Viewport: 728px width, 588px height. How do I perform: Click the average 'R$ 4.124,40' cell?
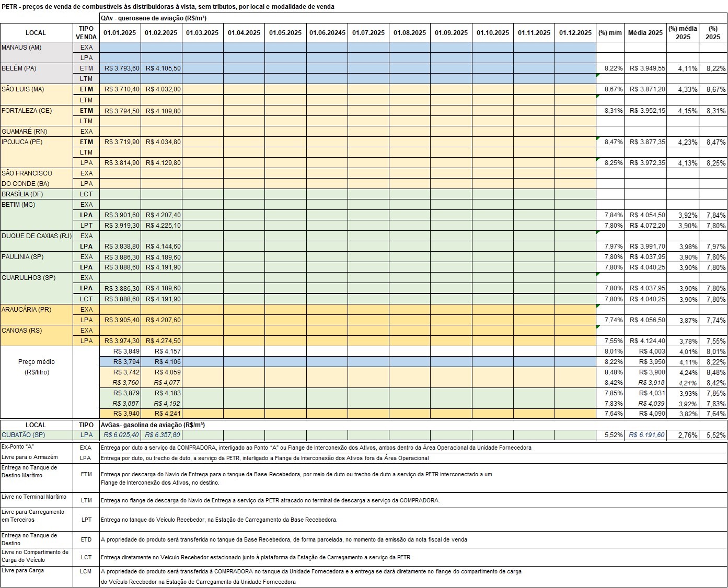point(645,341)
